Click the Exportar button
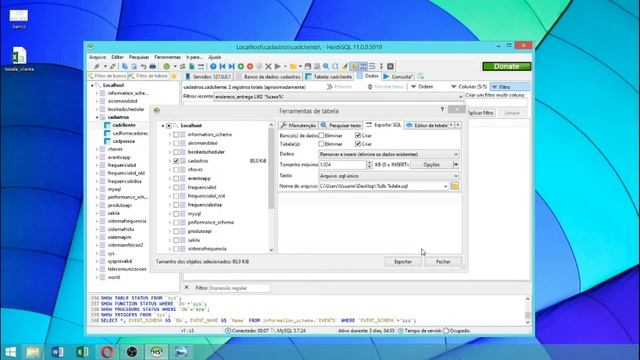 (x=403, y=262)
